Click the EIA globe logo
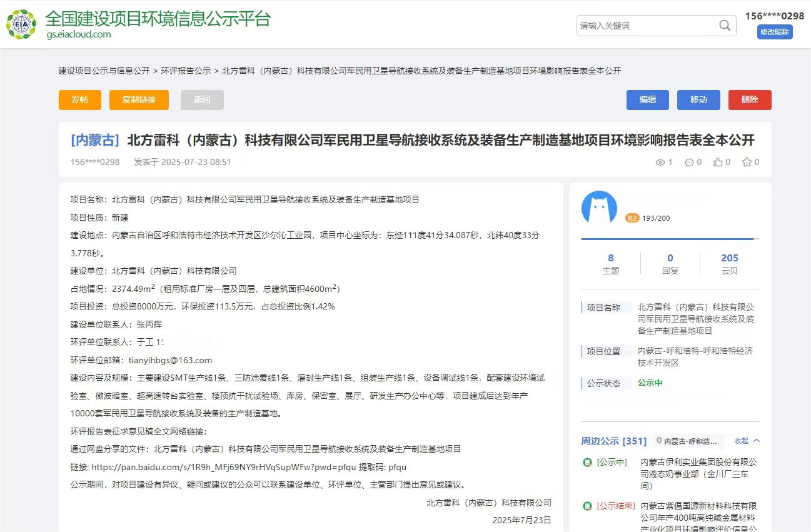 (21, 24)
